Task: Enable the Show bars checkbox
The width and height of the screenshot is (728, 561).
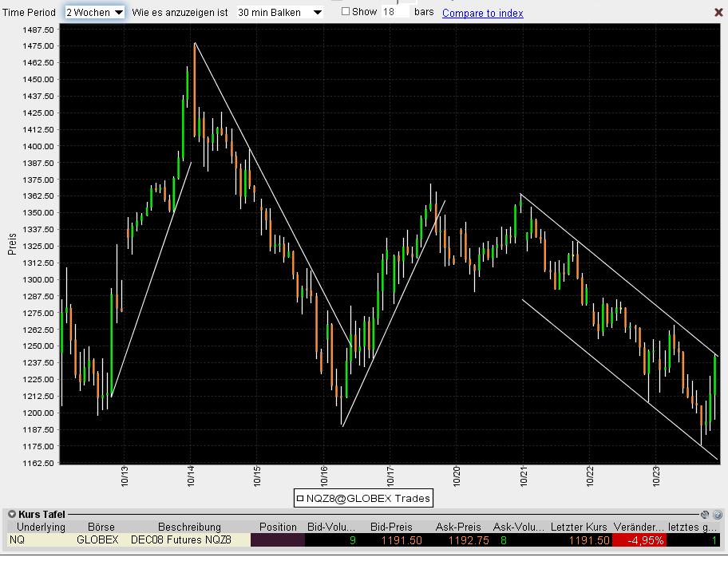Action: coord(346,12)
